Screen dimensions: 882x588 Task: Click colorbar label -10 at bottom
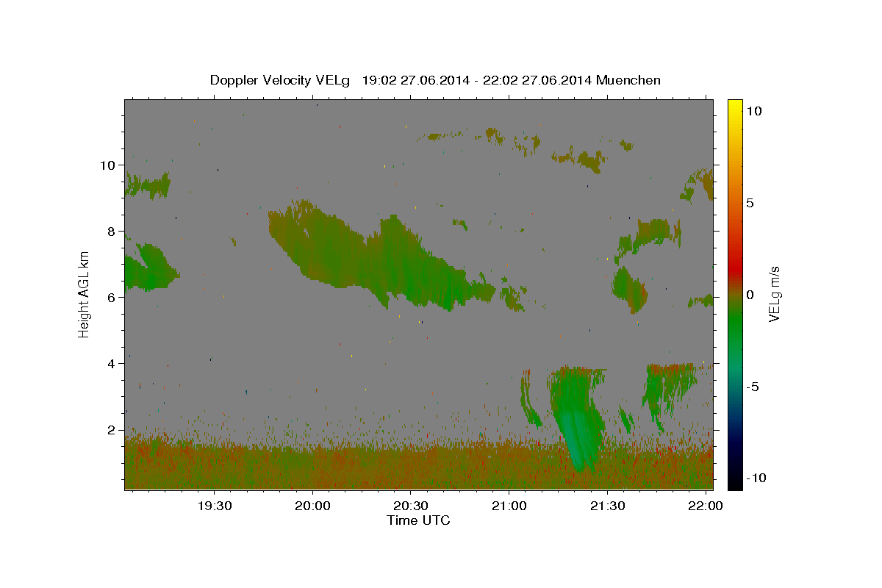point(756,478)
